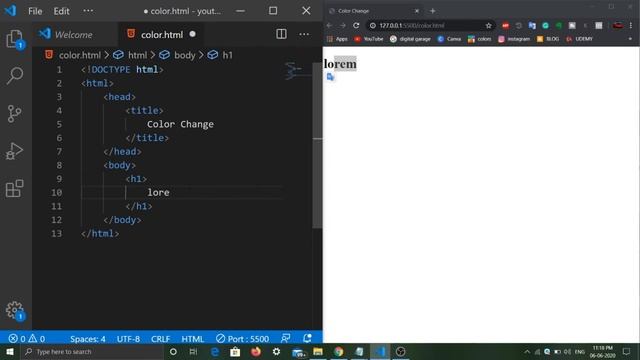Open notifications bell in status bar

point(307,338)
